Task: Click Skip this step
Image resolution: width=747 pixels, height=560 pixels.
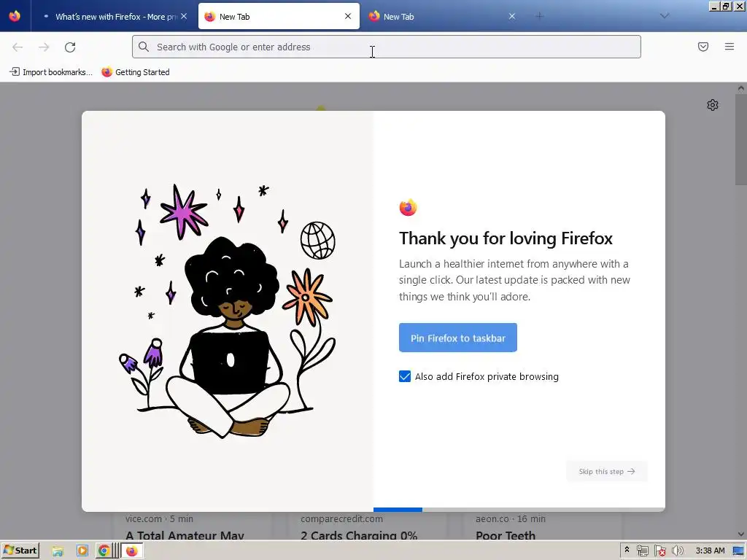Action: pos(607,472)
